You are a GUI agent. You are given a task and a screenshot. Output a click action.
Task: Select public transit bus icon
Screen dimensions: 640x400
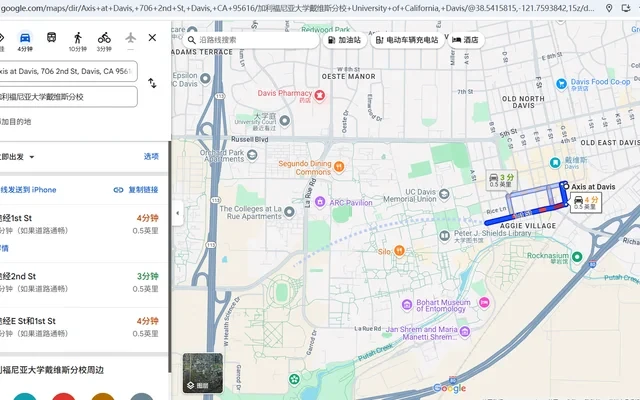click(x=51, y=38)
